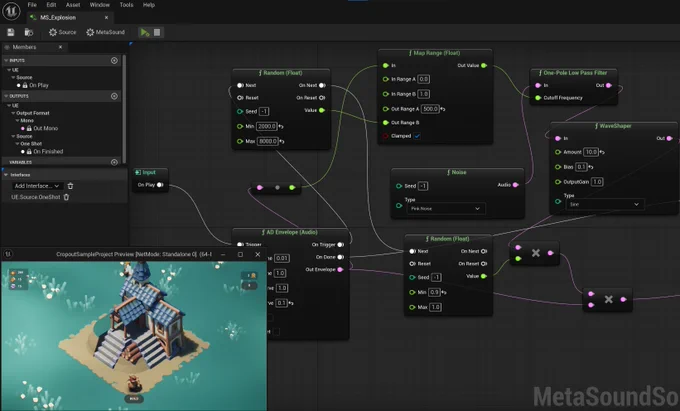Viewport: 680px width, 411px height.
Task: Reset WaveShaper Bias 0.1 via arrow icon
Action: 591,167
